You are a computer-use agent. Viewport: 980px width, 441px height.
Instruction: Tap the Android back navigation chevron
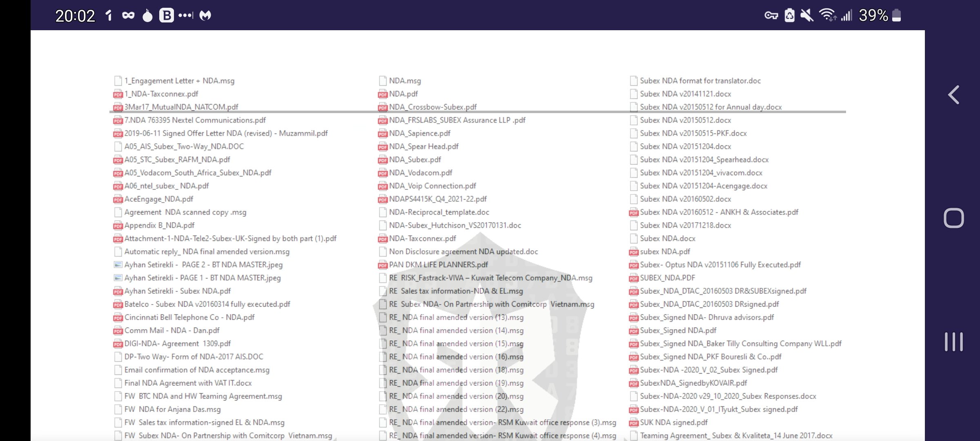coord(953,95)
